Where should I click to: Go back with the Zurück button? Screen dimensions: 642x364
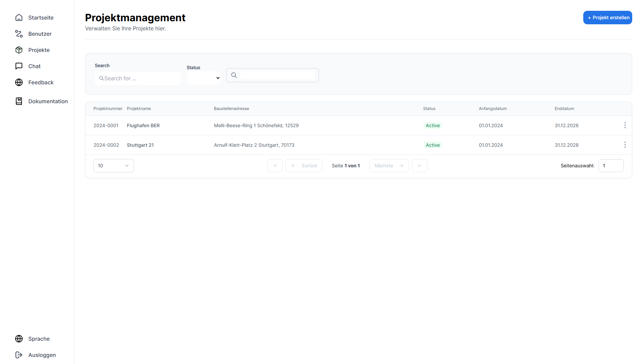point(304,166)
